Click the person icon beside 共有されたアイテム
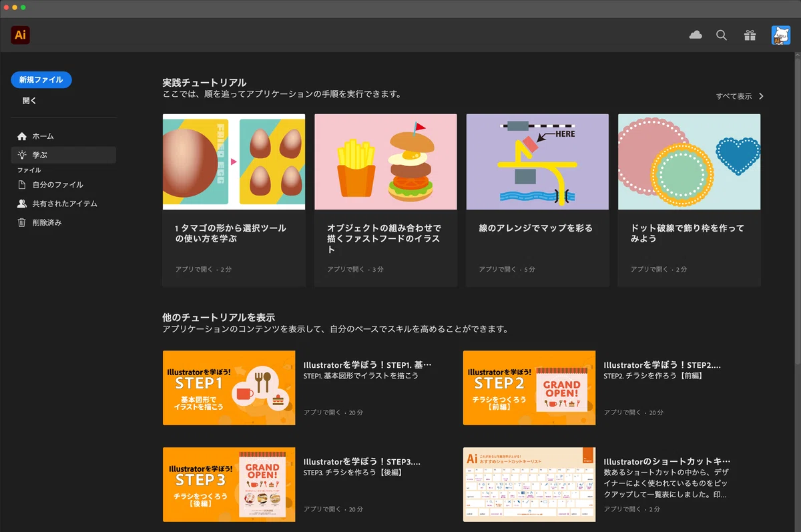The height and width of the screenshot is (532, 801). tap(22, 204)
